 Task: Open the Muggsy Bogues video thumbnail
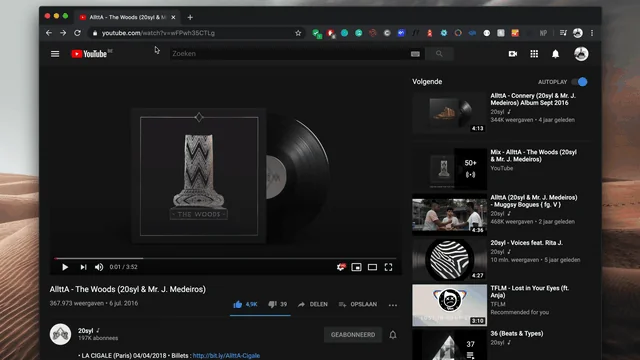pos(449,215)
